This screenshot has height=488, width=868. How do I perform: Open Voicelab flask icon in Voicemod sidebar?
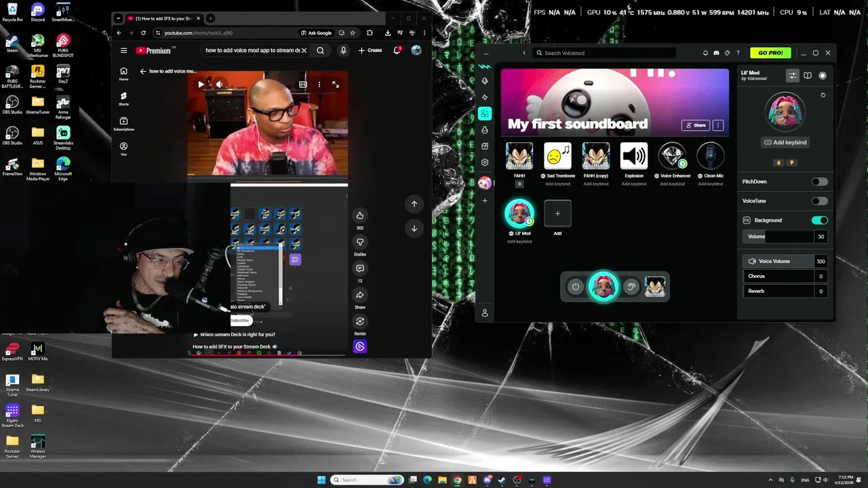point(484,130)
